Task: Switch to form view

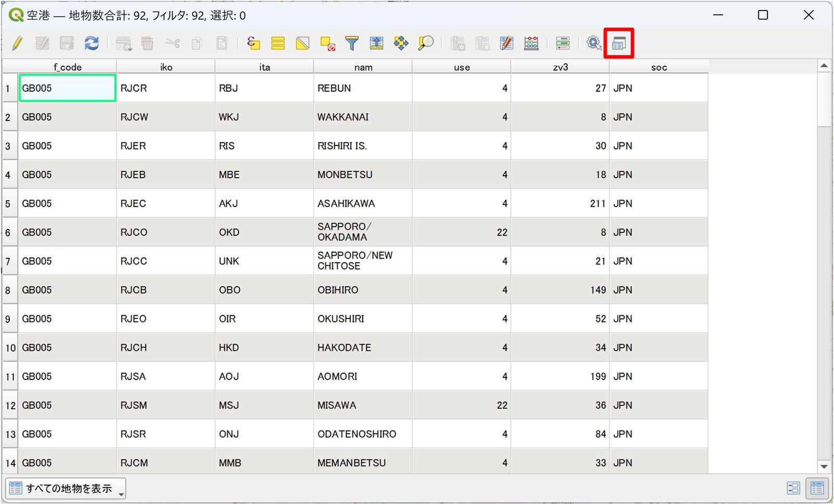Action: coord(793,488)
